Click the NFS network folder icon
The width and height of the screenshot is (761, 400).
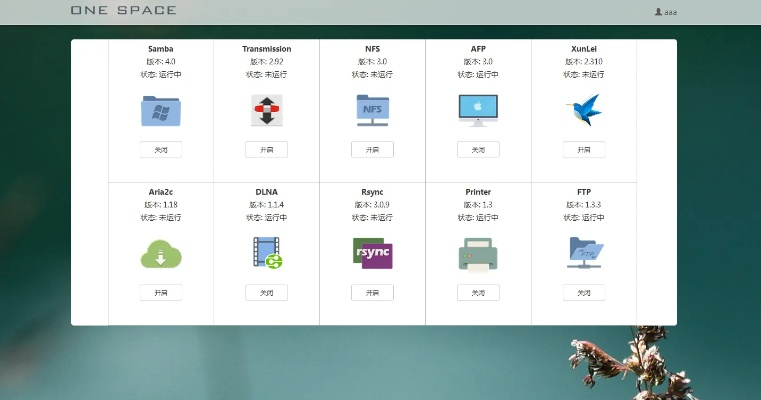(x=372, y=110)
